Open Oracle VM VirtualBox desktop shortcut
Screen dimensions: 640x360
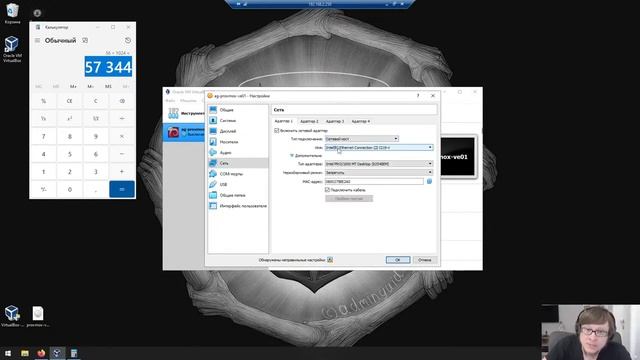point(12,49)
